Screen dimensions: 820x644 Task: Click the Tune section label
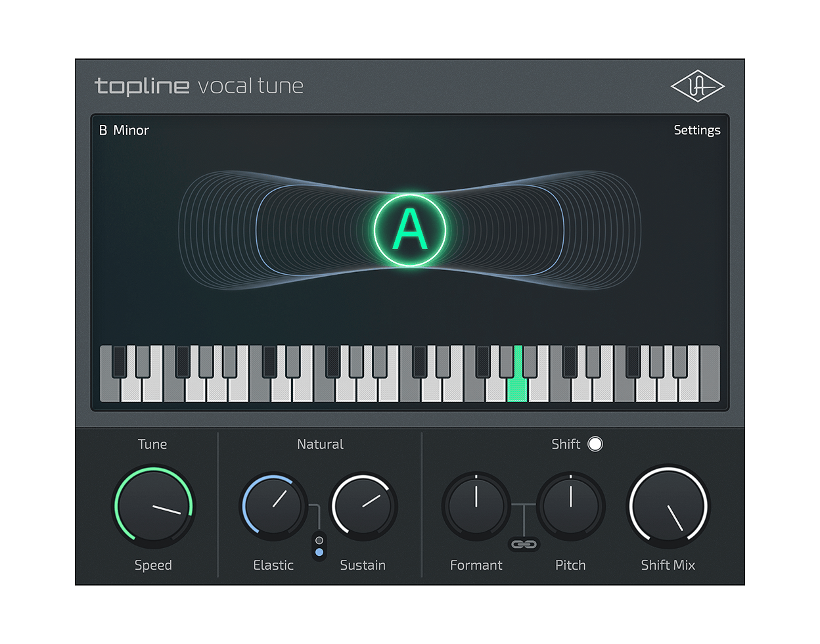pos(152,444)
